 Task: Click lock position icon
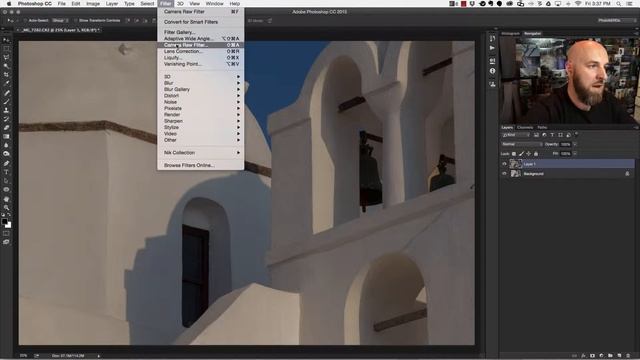point(529,153)
